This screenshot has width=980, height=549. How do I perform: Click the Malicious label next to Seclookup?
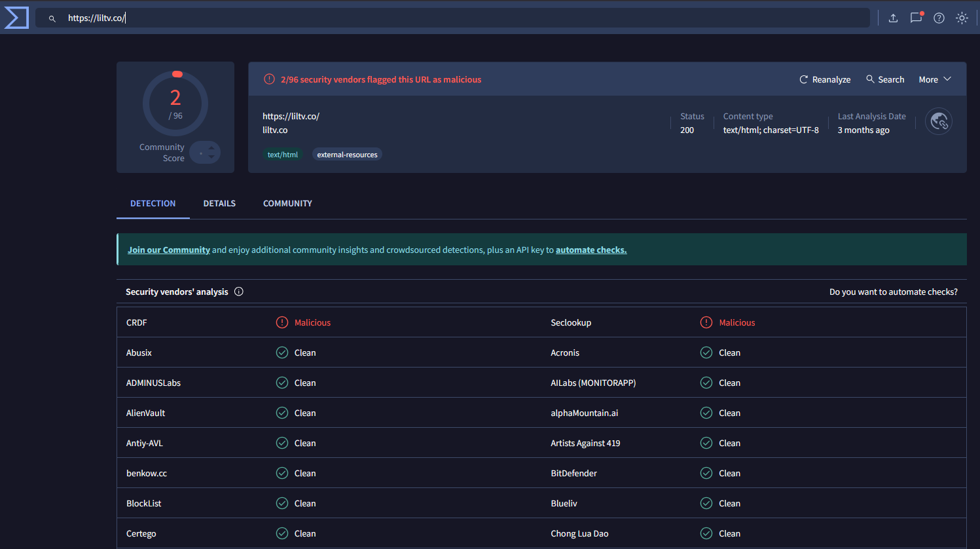[736, 322]
